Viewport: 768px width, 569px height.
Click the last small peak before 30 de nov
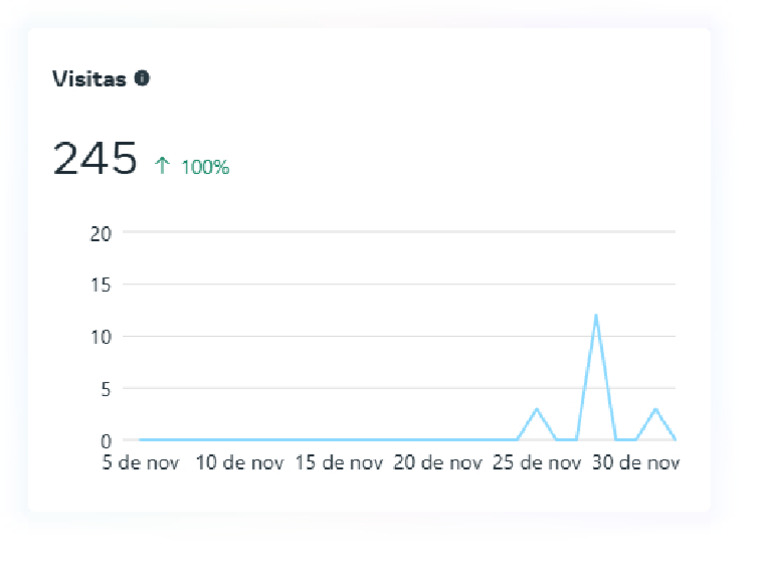click(655, 409)
